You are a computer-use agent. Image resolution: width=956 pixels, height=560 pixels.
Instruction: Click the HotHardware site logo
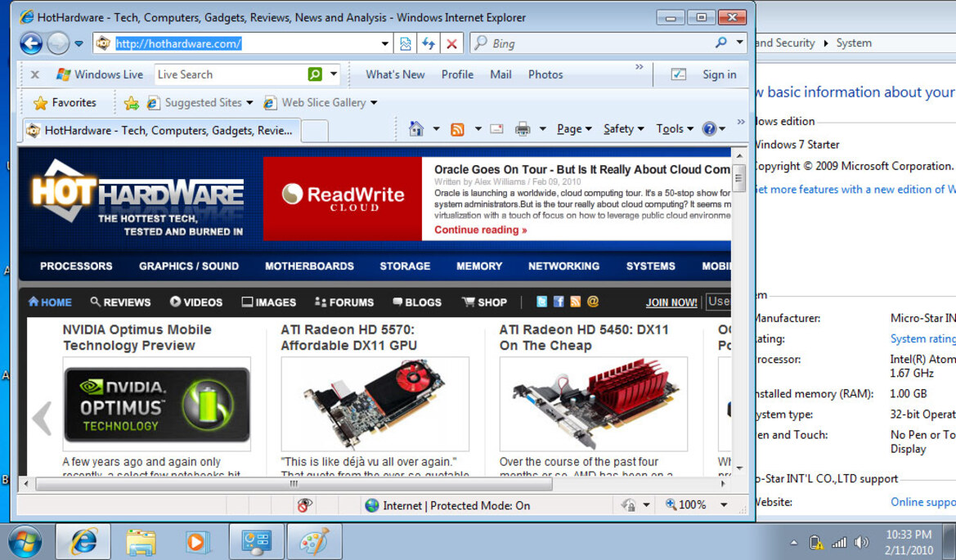click(137, 198)
